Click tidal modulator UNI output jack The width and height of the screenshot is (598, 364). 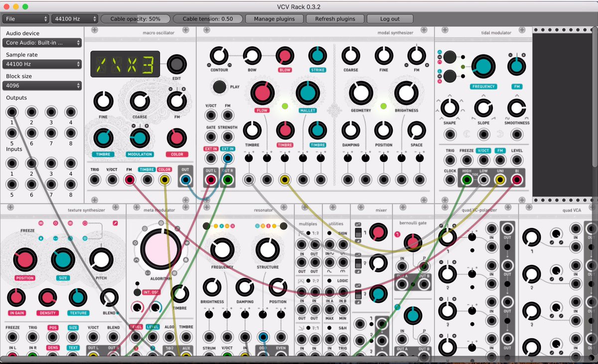tap(500, 180)
